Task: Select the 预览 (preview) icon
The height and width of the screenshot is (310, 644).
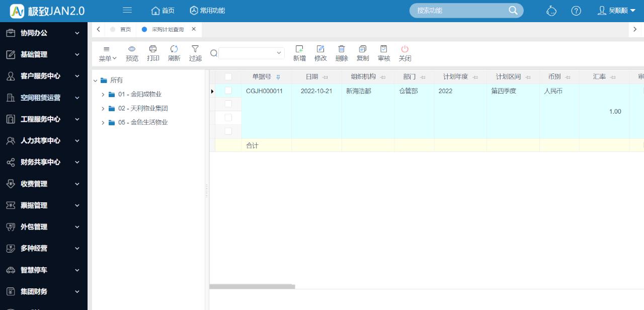Action: (132, 53)
